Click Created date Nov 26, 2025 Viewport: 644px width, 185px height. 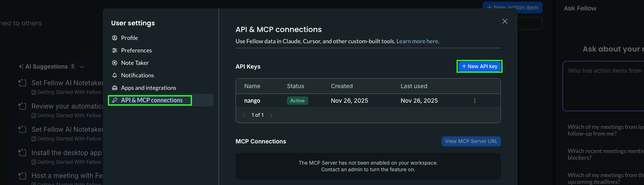pos(350,101)
